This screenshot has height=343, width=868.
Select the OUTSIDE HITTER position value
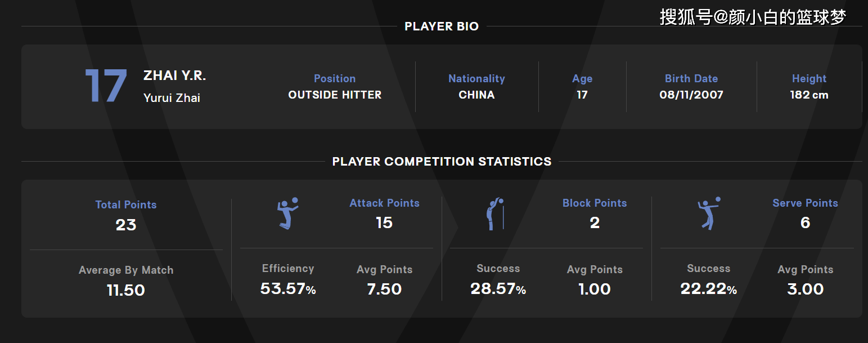pyautogui.click(x=335, y=95)
